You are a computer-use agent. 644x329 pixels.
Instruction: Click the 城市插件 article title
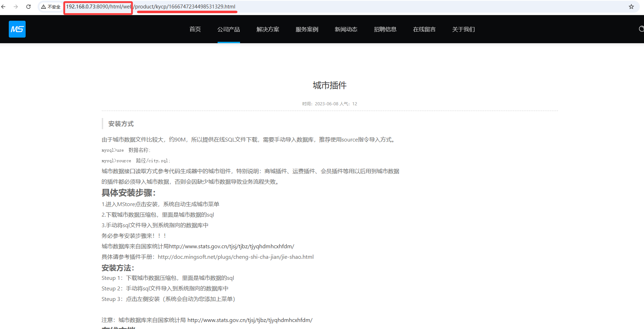330,85
